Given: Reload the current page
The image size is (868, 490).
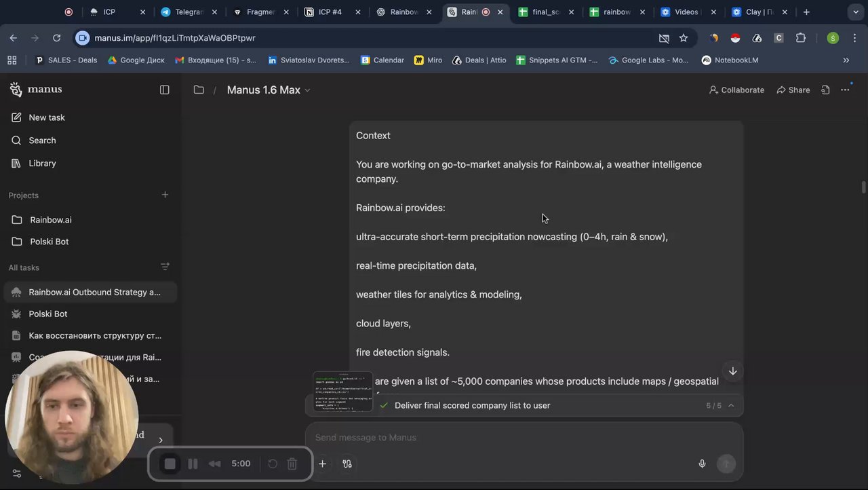Looking at the screenshot, I should click(x=57, y=38).
